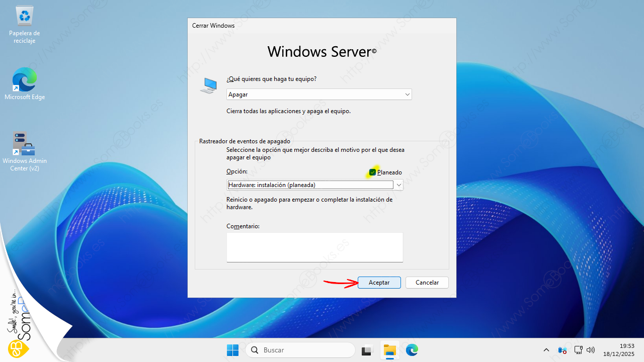The height and width of the screenshot is (362, 644).
Task: Uncheck the Planeado checkbox
Action: (x=373, y=172)
